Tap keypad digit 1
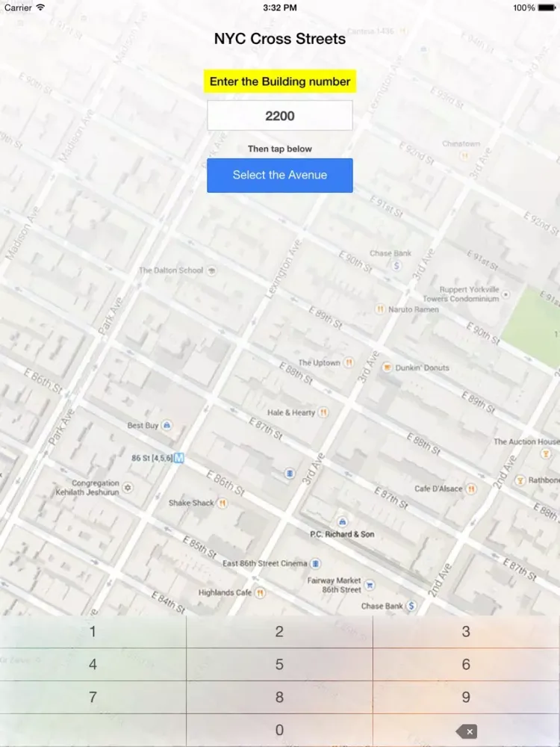The image size is (560, 747). (93, 632)
